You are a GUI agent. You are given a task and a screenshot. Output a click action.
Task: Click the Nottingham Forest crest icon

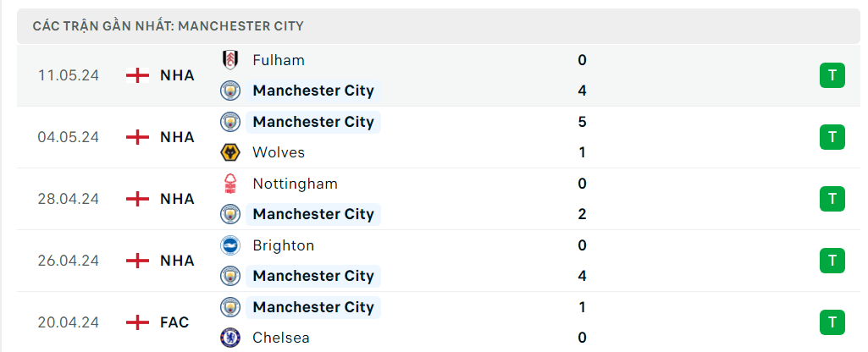tap(229, 184)
